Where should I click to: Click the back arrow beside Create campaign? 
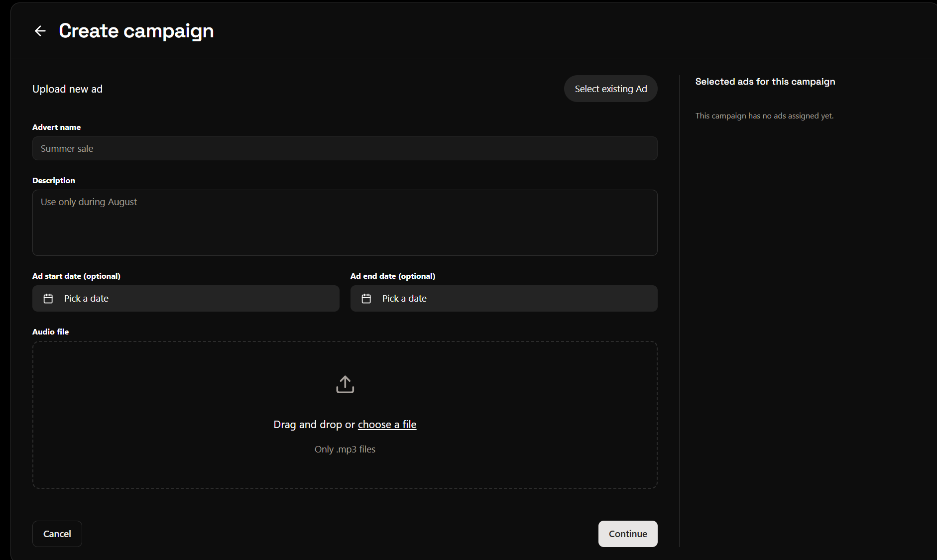(40, 31)
